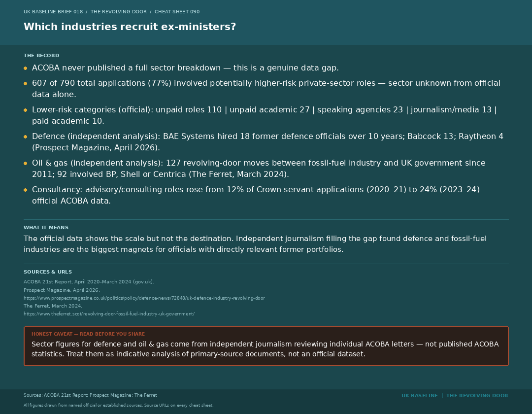Click 'HONEST CAVEAT — READ BEFORE YOU SHARE' label
The width and height of the screenshot is (532, 414).
click(x=88, y=334)
